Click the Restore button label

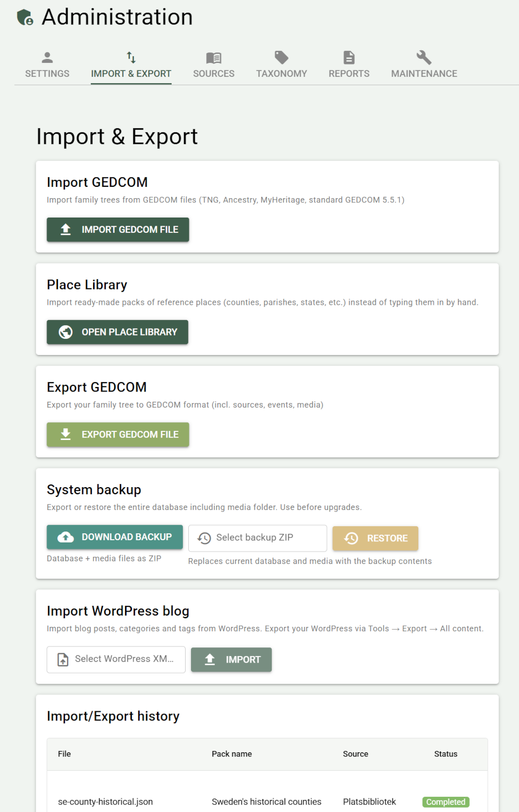[387, 538]
